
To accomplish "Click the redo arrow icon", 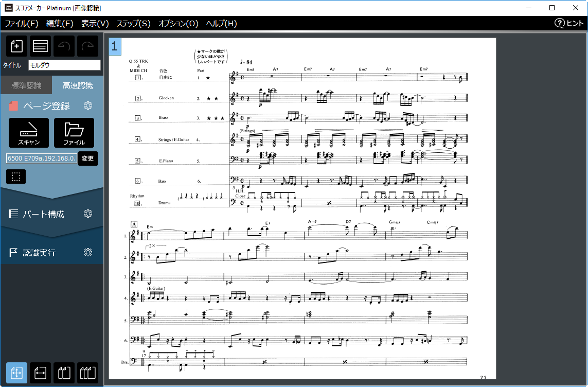I will pyautogui.click(x=88, y=46).
